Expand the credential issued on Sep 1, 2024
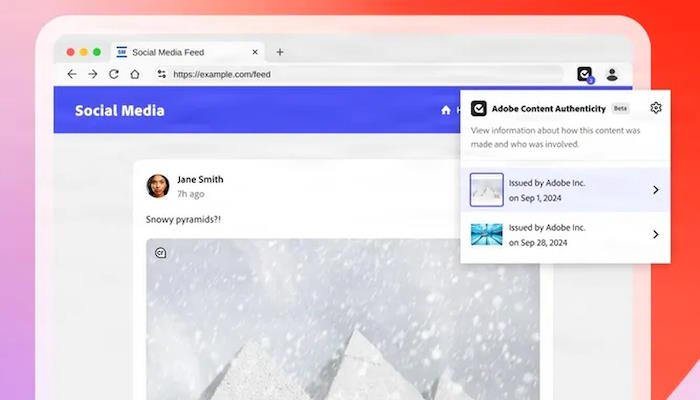Image resolution: width=700 pixels, height=400 pixels. click(x=565, y=190)
